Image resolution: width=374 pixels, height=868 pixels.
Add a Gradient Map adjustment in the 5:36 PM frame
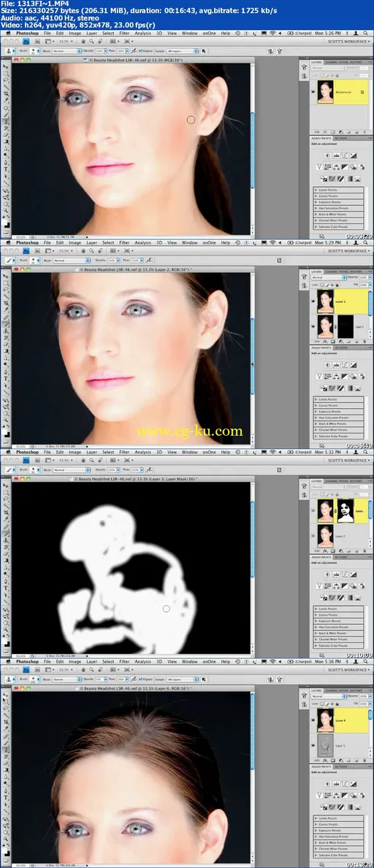[349, 807]
